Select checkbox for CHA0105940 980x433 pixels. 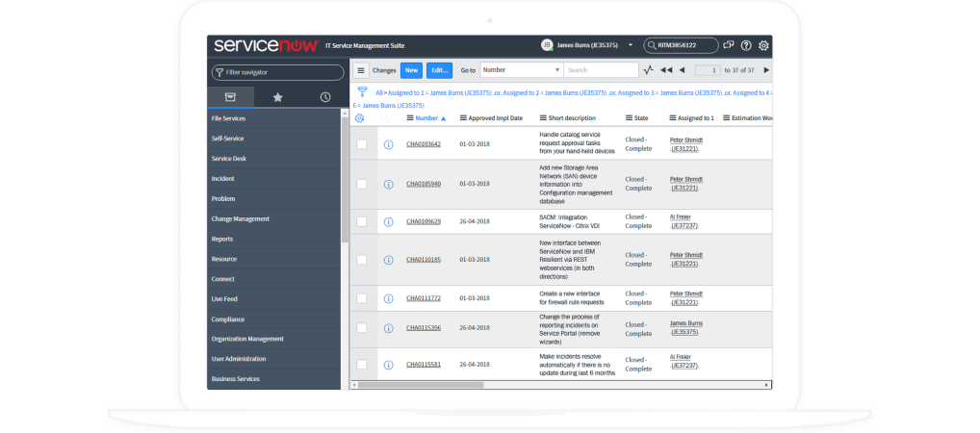pyautogui.click(x=361, y=184)
